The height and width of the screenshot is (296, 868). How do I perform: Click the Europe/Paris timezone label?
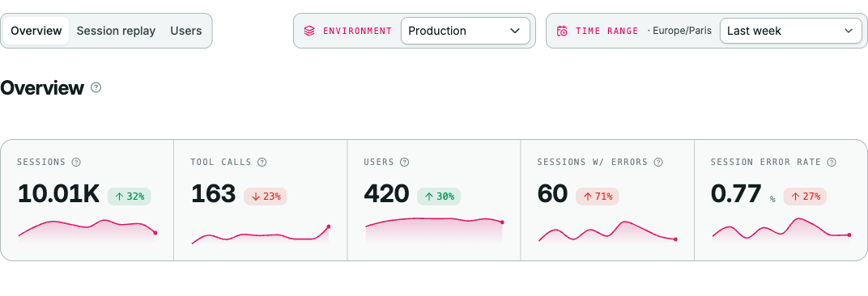click(x=682, y=31)
